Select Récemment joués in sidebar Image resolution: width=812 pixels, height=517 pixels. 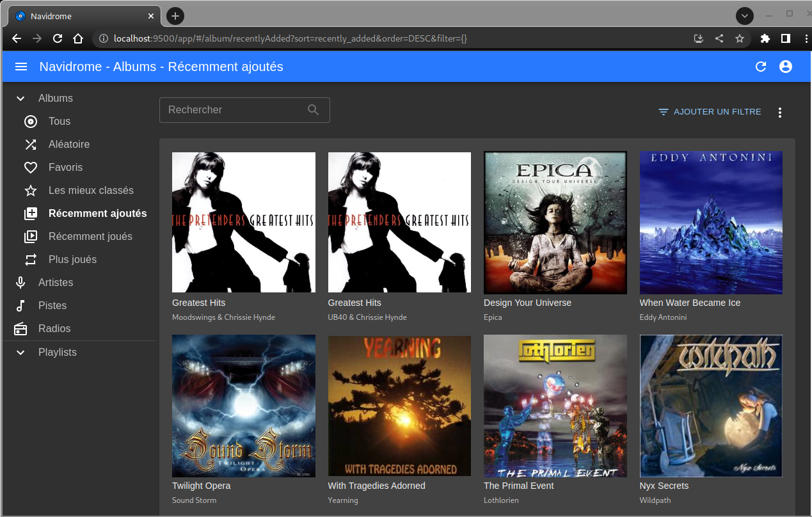click(x=90, y=237)
